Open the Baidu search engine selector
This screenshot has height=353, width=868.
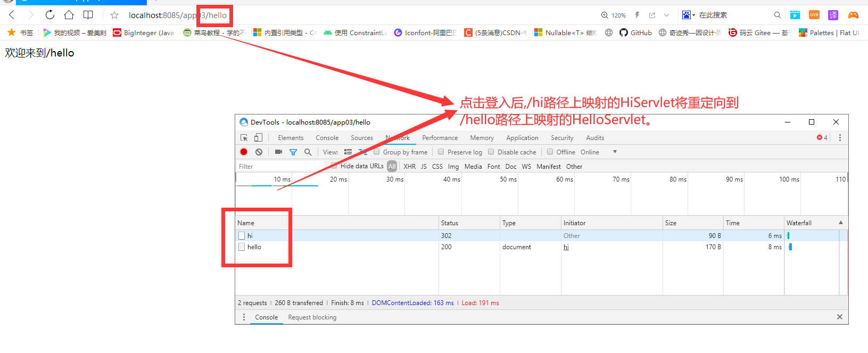pos(689,15)
